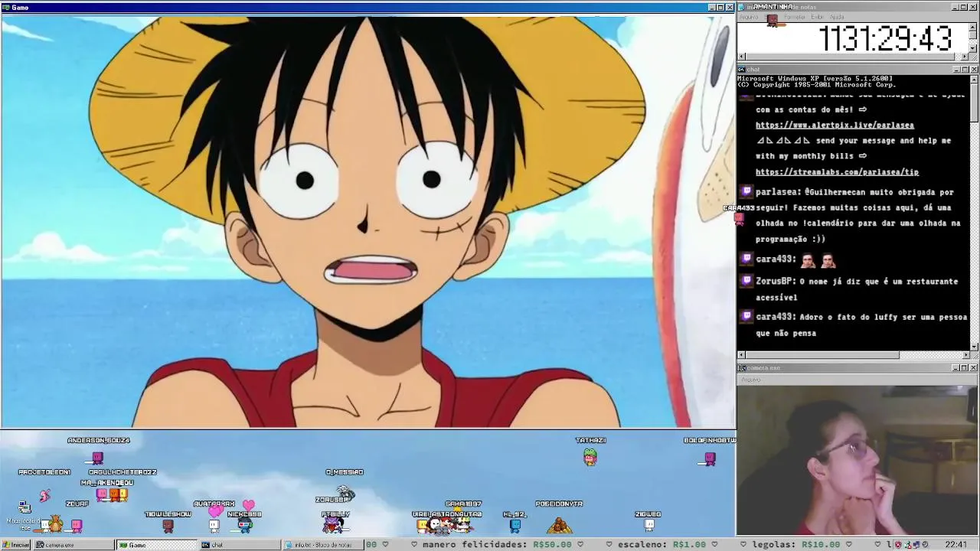This screenshot has height=551, width=980.
Task: Click the notepad horizontal scrollbar left arrow
Action: coord(741,56)
